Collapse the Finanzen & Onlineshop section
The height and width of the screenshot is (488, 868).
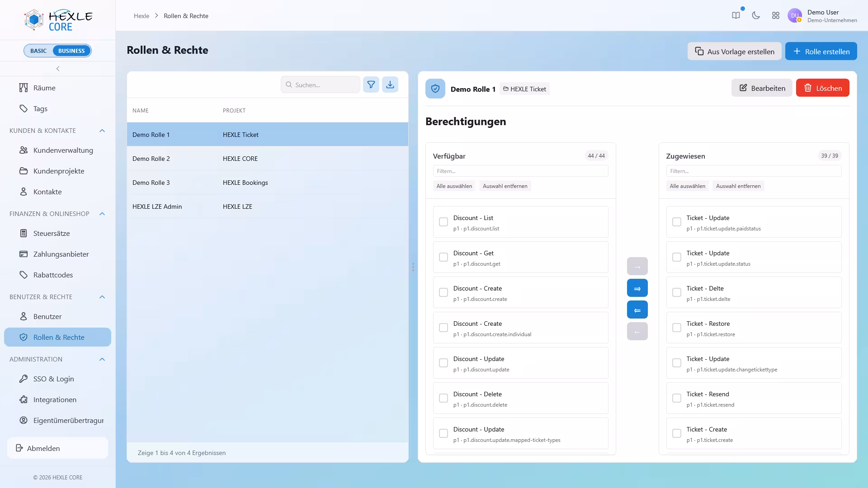click(x=102, y=214)
